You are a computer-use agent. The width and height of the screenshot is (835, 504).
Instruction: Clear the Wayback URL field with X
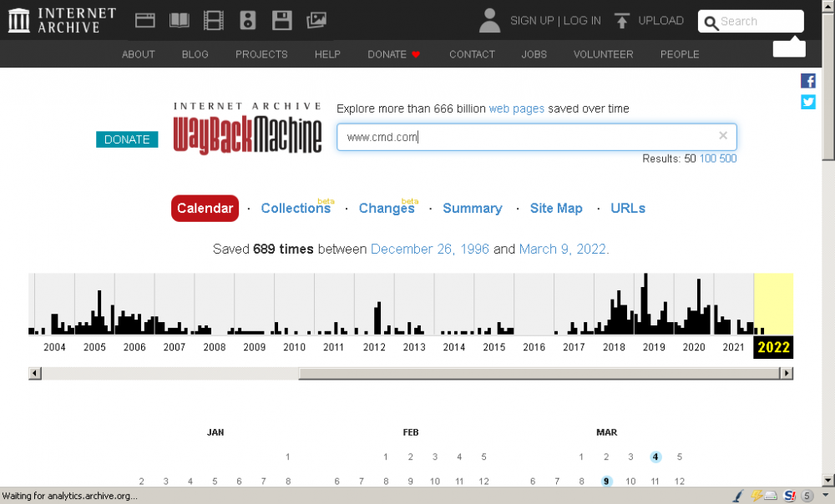[722, 136]
